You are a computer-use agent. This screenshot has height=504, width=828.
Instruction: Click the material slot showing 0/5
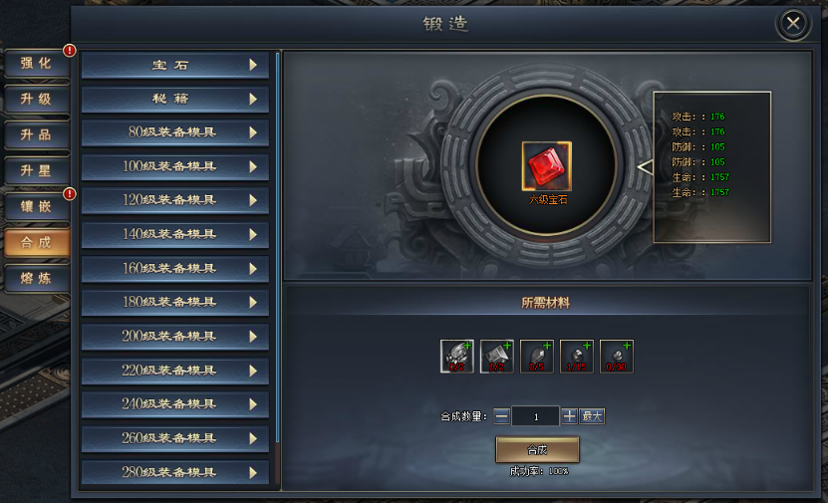536,357
